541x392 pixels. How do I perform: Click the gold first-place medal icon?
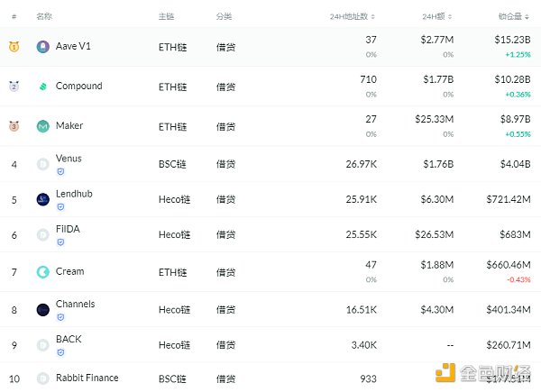[x=14, y=47]
